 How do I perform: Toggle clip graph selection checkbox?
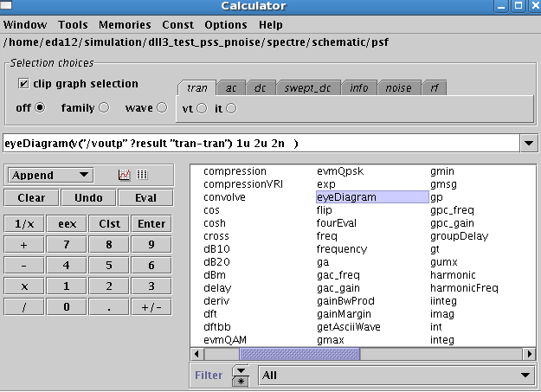23,84
